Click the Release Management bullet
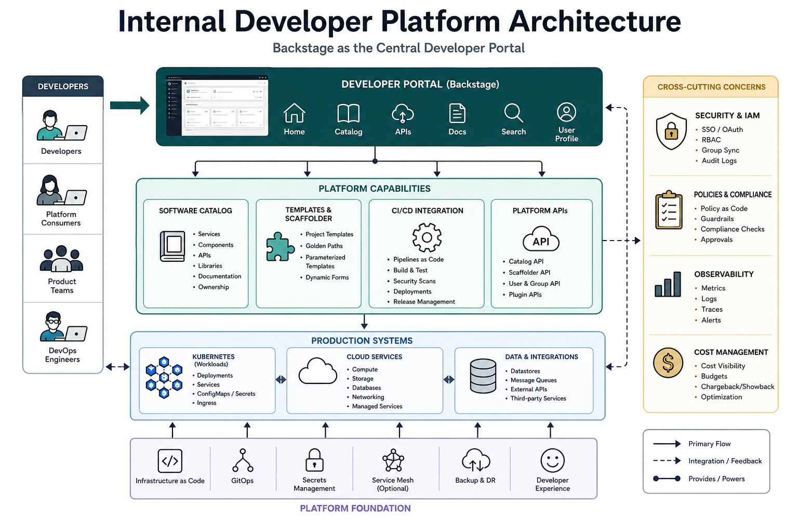798x532 pixels. coord(421,302)
